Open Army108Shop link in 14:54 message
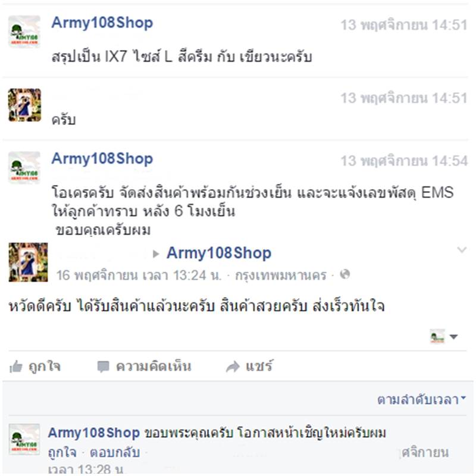 point(102,158)
